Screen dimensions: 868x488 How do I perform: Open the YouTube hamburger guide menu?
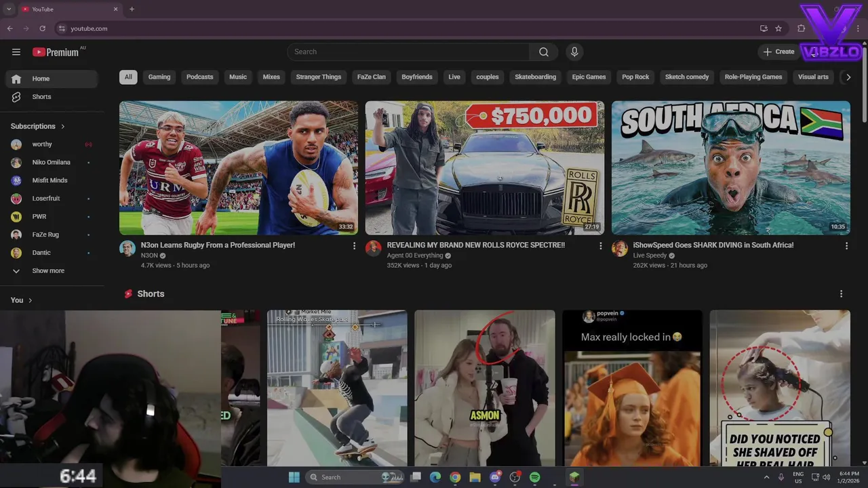click(16, 52)
